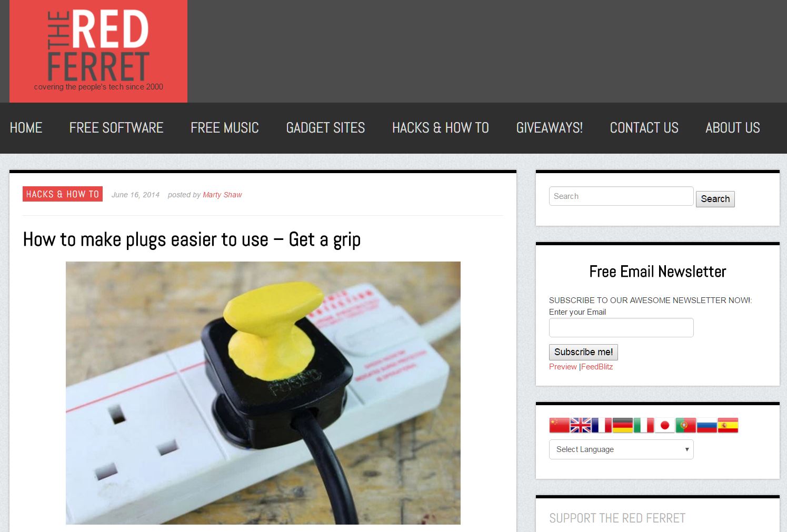
Task: Select the Italian flag icon
Action: click(643, 425)
